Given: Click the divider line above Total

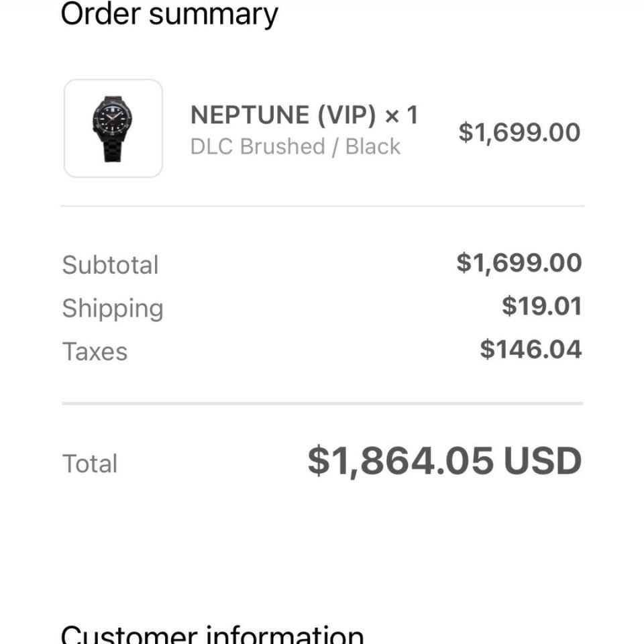Looking at the screenshot, I should tap(322, 403).
